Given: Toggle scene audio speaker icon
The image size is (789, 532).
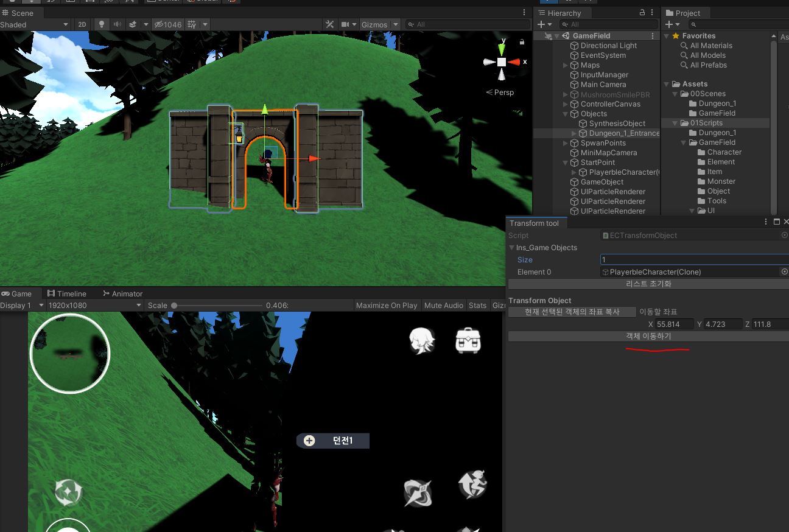Looking at the screenshot, I should point(116,24).
